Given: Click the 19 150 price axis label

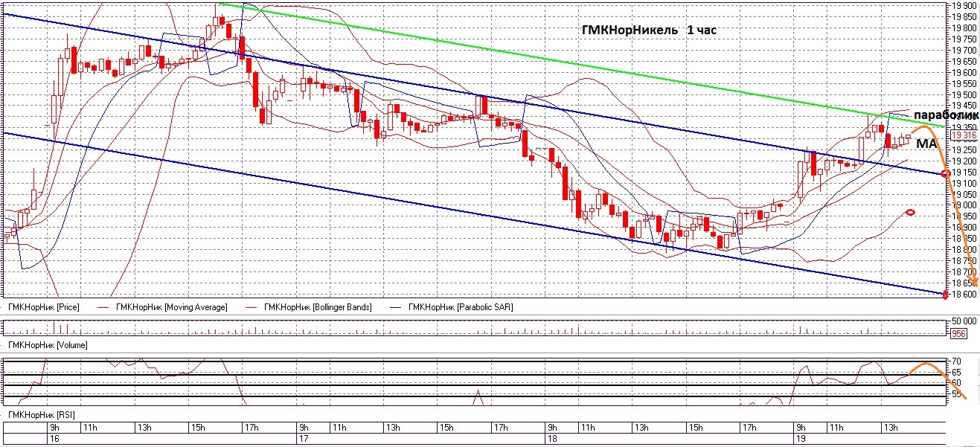Looking at the screenshot, I should pos(964,173).
